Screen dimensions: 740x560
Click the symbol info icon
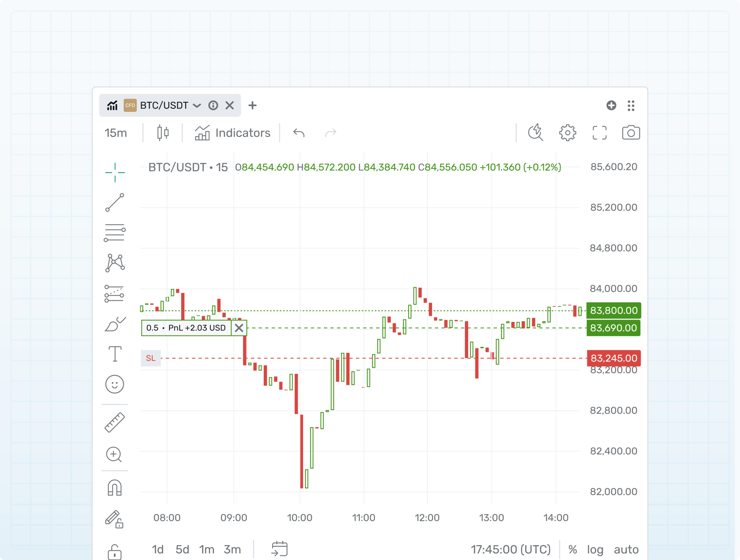click(x=213, y=106)
